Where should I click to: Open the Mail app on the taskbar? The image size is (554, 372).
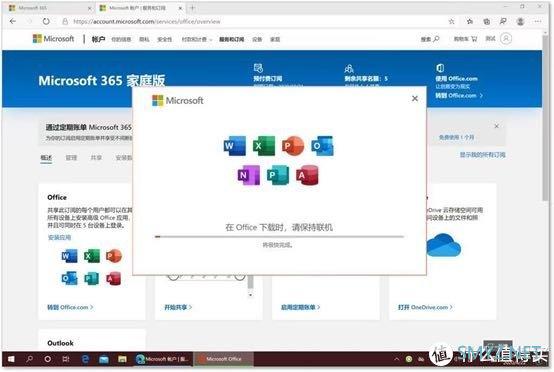coord(104,359)
